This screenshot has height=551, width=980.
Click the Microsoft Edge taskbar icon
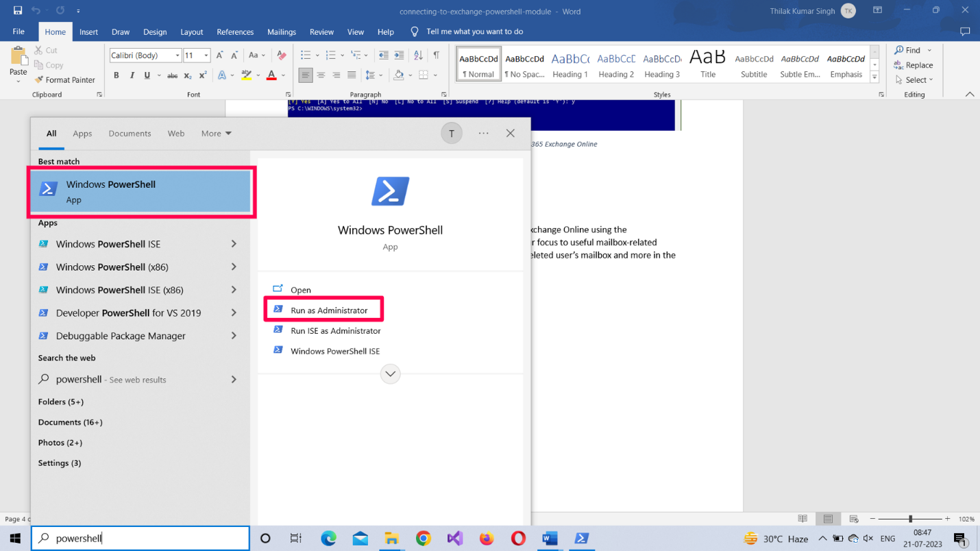328,539
